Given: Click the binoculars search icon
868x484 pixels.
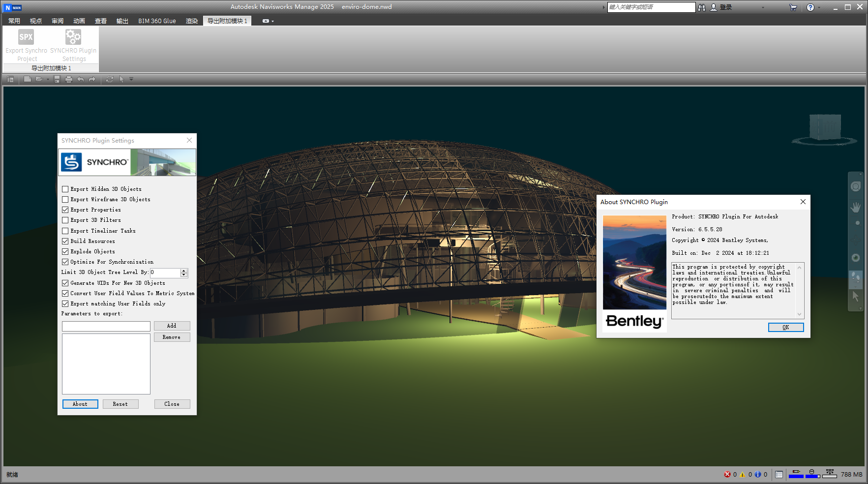Looking at the screenshot, I should coord(702,7).
